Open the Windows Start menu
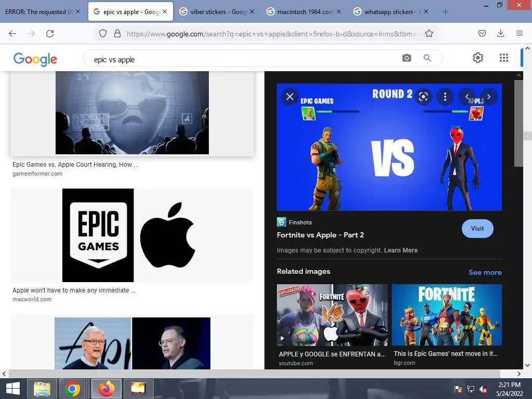Image resolution: width=532 pixels, height=399 pixels. pos(13,389)
